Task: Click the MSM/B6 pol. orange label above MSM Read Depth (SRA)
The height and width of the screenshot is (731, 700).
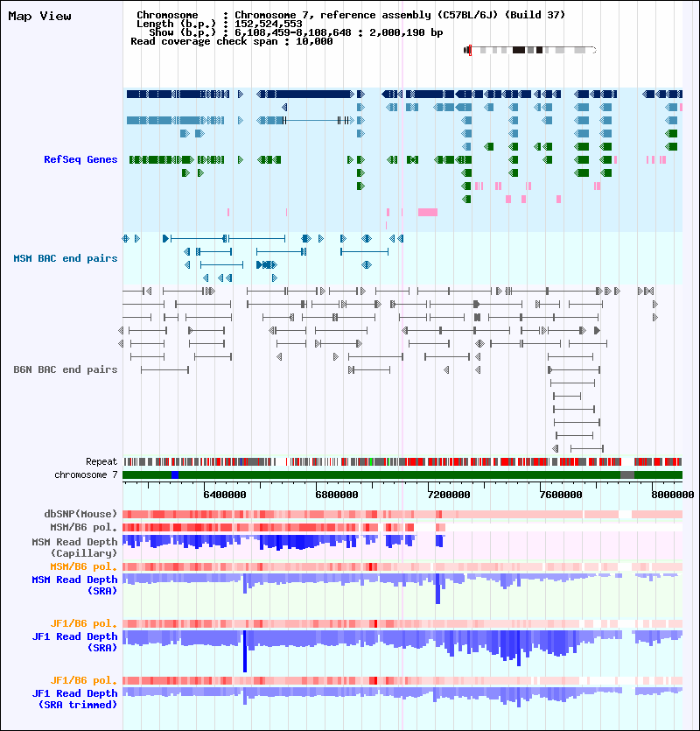Action: 83,566
